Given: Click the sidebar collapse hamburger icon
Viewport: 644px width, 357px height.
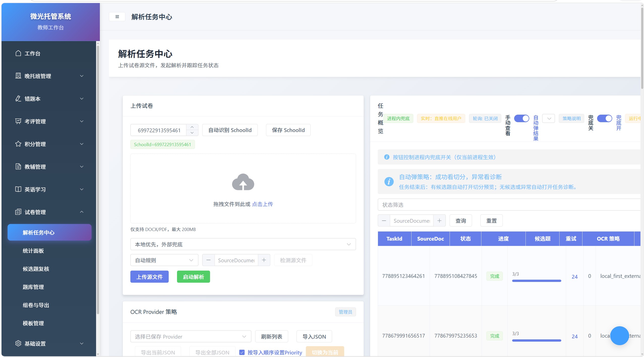Looking at the screenshot, I should (x=117, y=17).
